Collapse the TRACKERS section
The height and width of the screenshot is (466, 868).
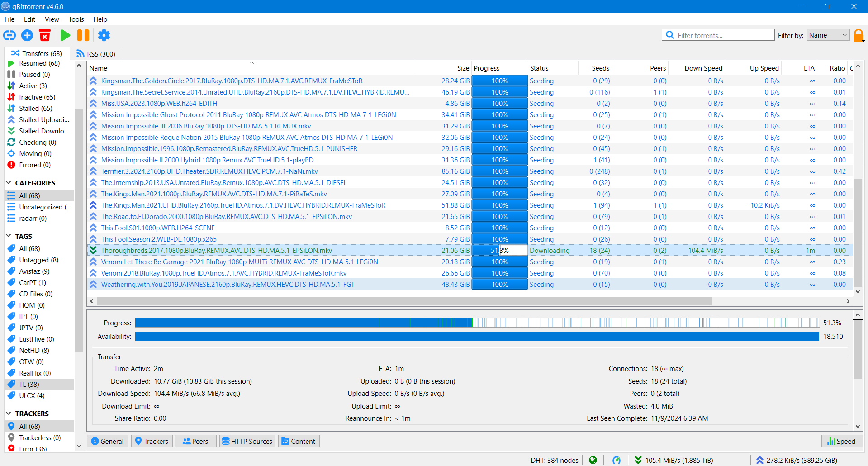pyautogui.click(x=9, y=414)
